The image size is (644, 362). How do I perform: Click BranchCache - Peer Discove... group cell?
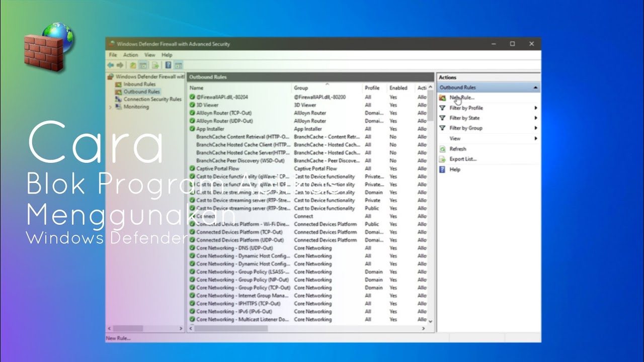[x=327, y=160]
